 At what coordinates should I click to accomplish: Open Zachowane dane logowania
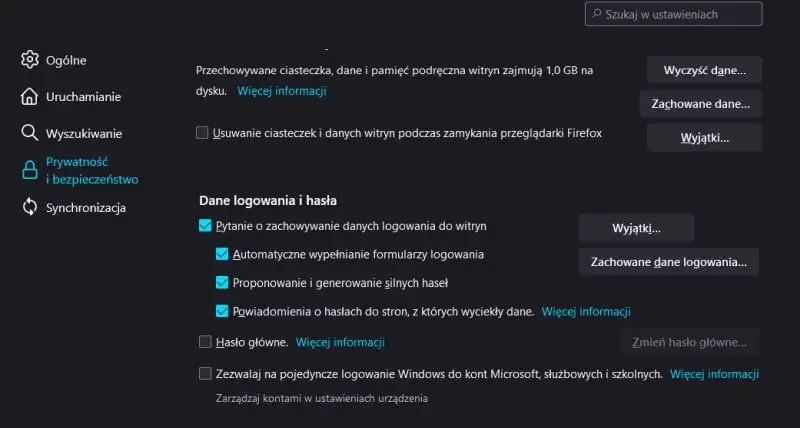[x=669, y=262]
